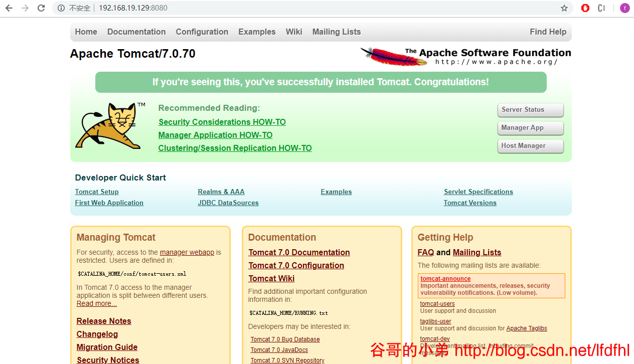Open the Release Notes link
This screenshot has width=634, height=364.
click(x=104, y=321)
